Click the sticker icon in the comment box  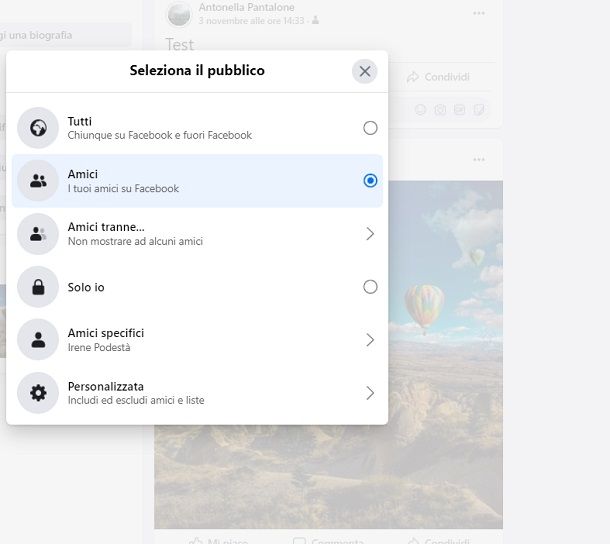pos(479,110)
